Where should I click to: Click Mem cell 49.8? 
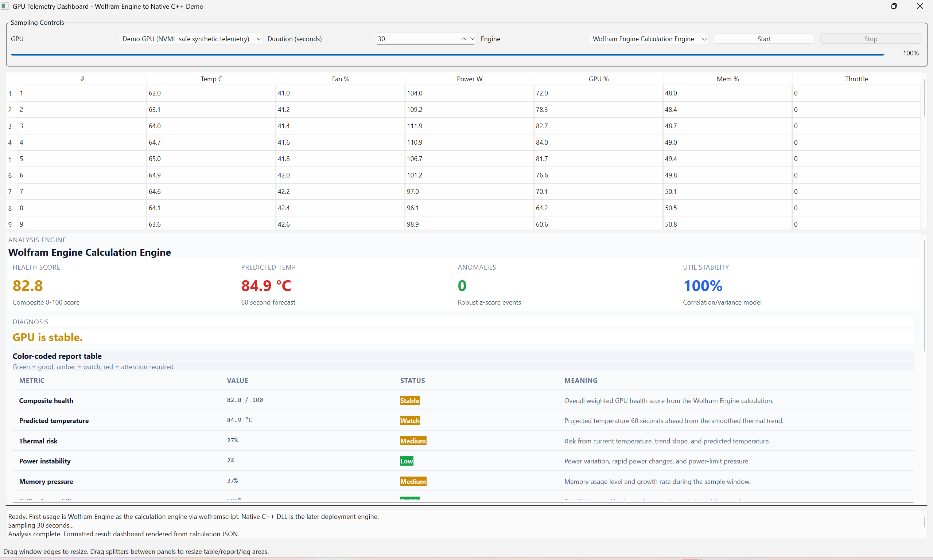pos(728,175)
